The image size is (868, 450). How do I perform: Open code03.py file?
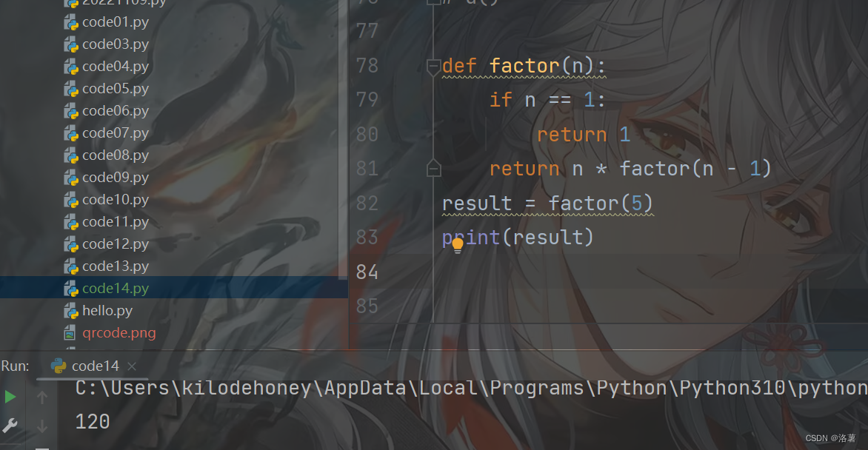[115, 44]
